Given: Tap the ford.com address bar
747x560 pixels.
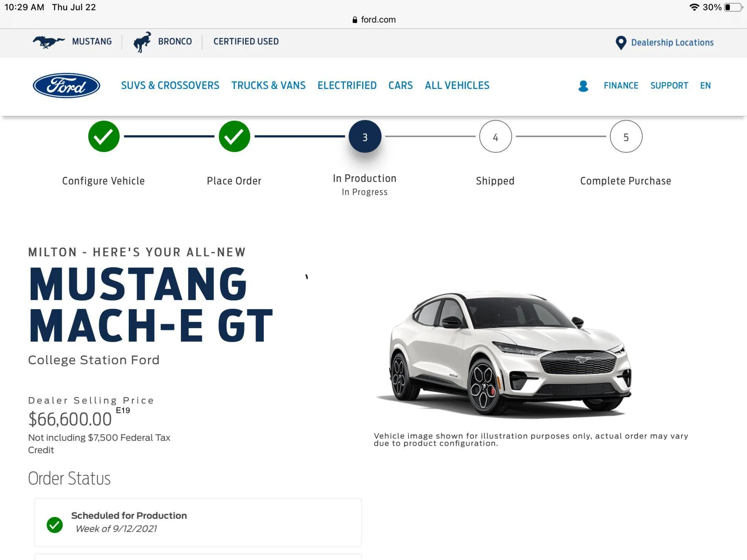Looking at the screenshot, I should pyautogui.click(x=374, y=20).
